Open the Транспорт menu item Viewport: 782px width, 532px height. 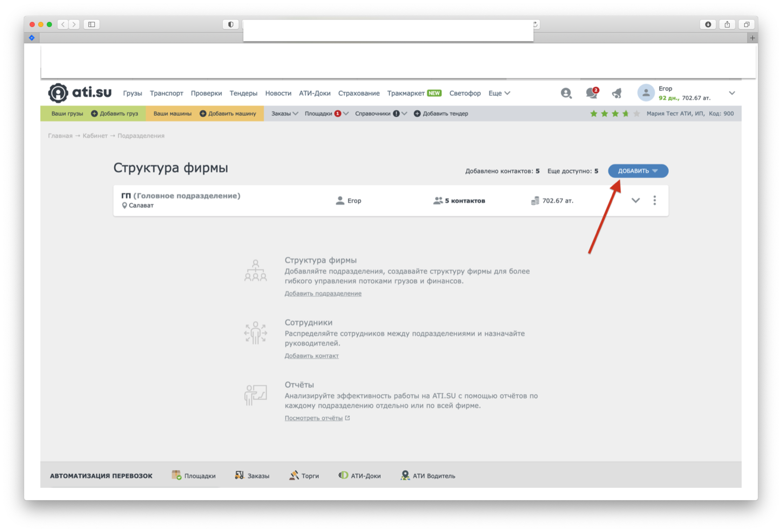click(x=167, y=93)
